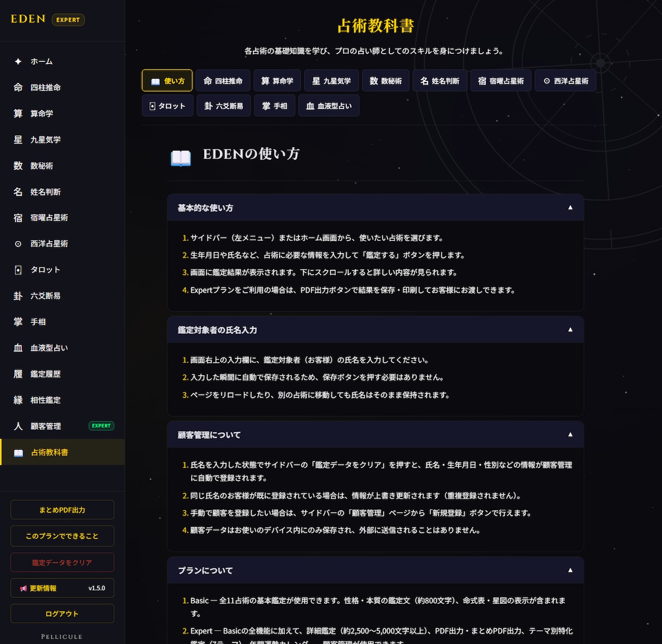This screenshot has width=662, height=644.
Task: Select the 血液型占い textbook tab
Action: (329, 106)
